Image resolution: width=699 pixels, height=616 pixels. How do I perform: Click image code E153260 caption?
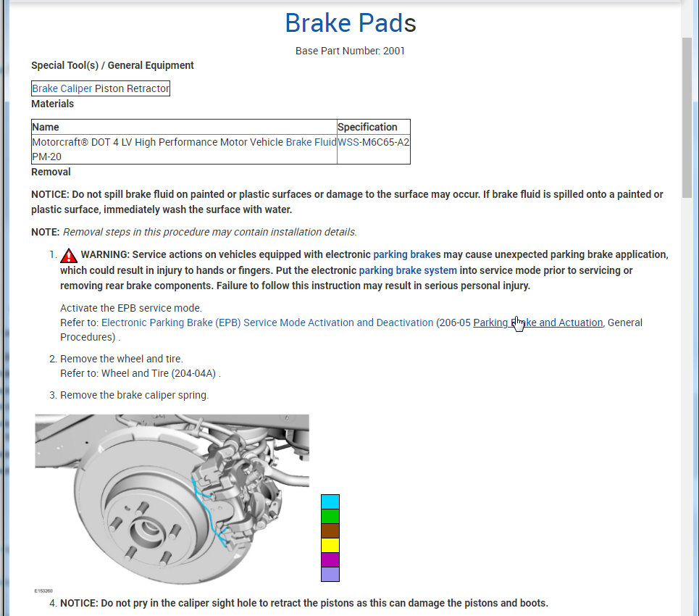(x=43, y=591)
